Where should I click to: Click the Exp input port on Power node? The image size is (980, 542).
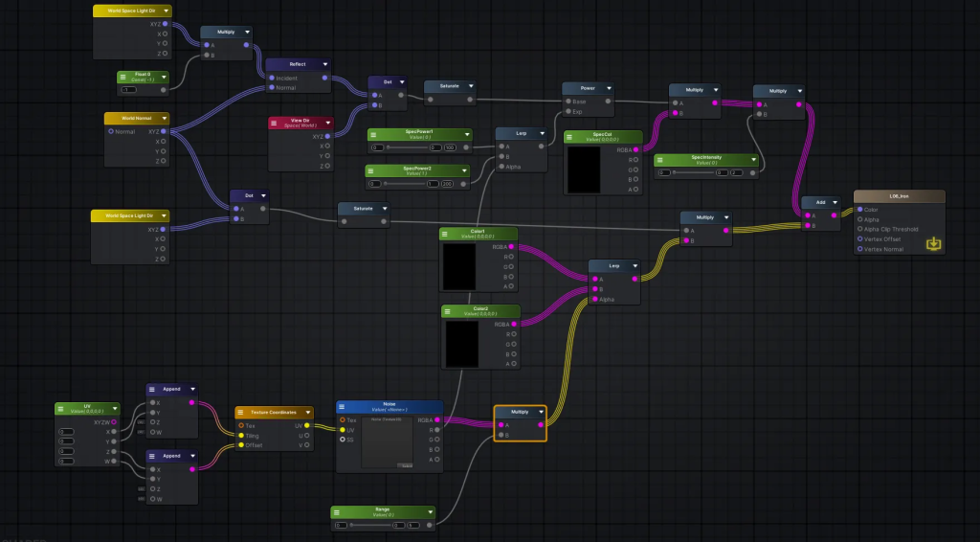[567, 113]
